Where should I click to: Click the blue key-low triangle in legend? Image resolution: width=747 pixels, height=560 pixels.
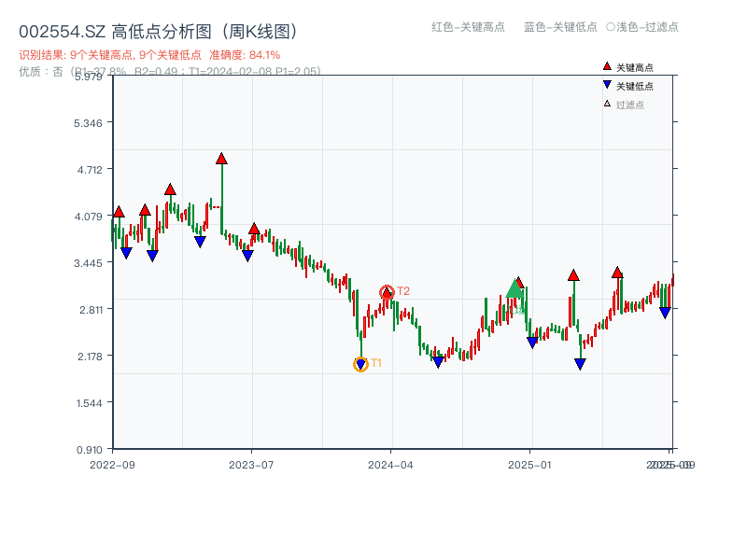(x=607, y=86)
